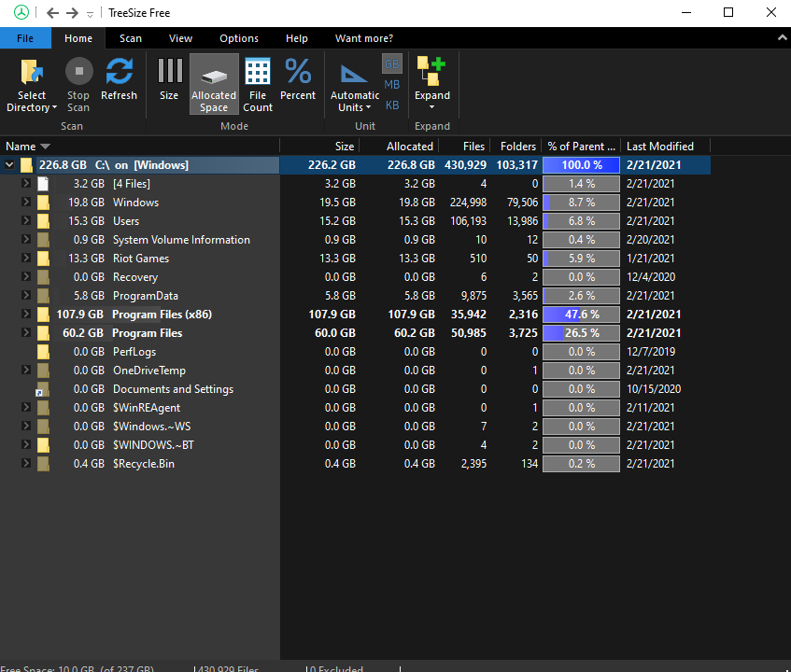Click the 224,998 files count cell
This screenshot has height=672, width=791.
point(468,203)
